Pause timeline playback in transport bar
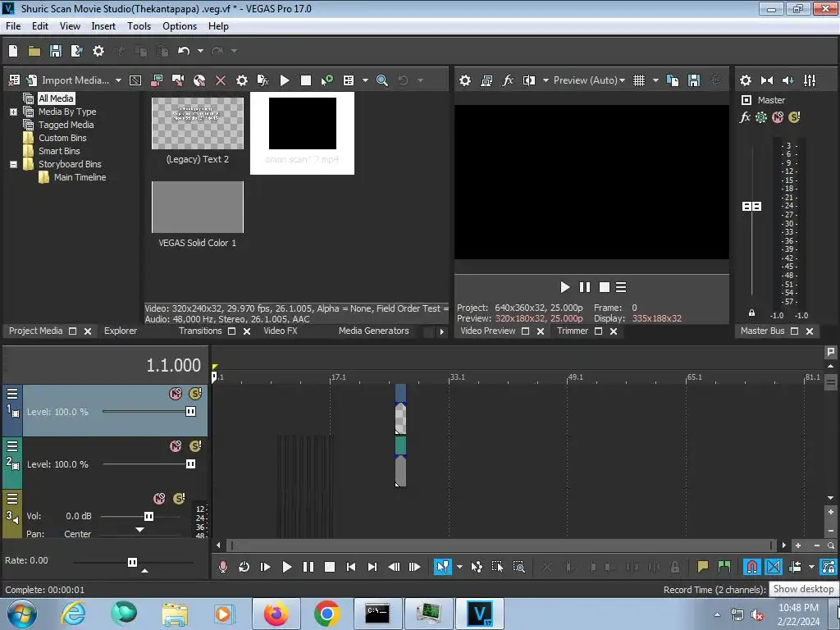 [308, 567]
